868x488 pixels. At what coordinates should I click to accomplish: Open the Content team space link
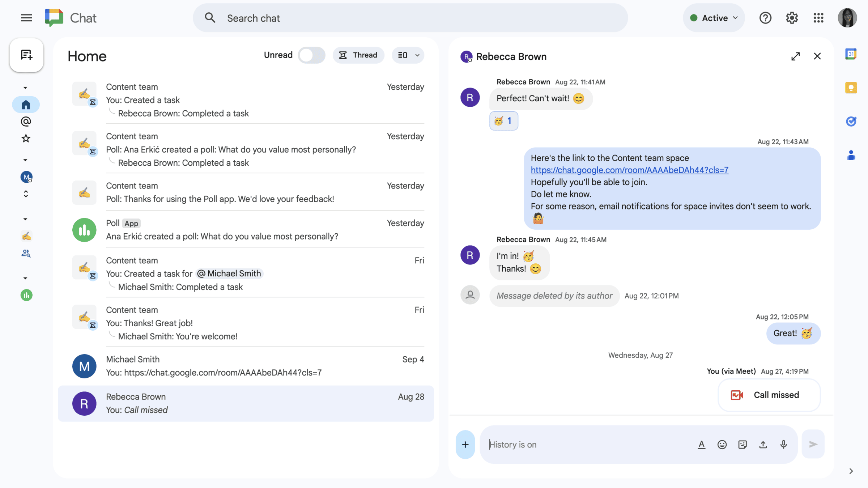point(629,170)
